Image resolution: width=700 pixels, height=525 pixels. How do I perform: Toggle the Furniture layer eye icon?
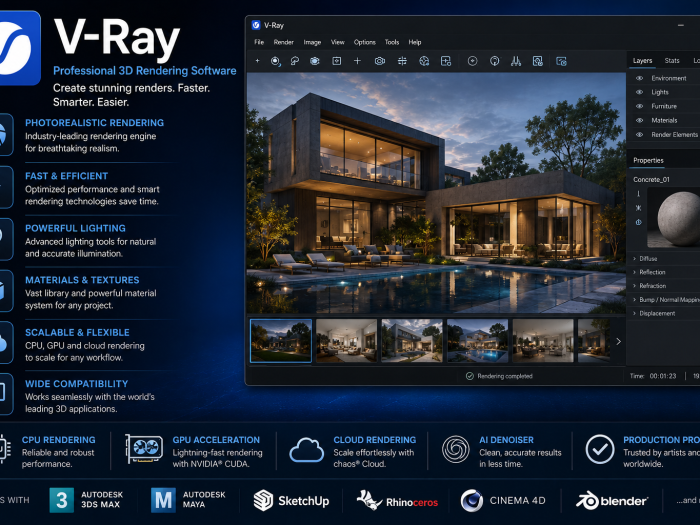pyautogui.click(x=639, y=106)
